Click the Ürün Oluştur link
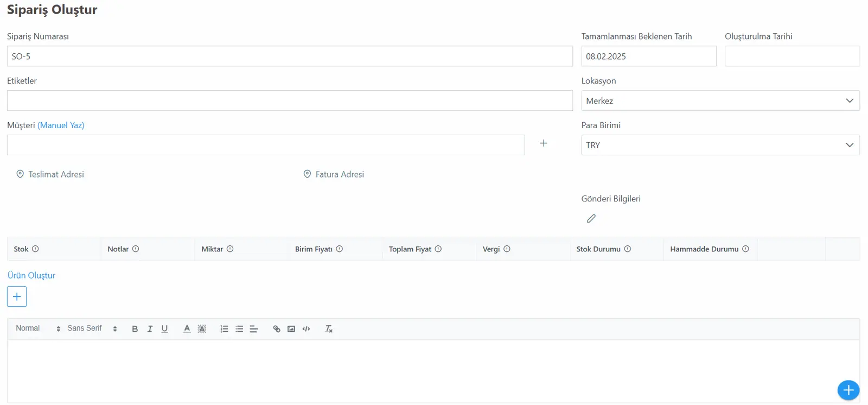Viewport: 868px width, 405px height. point(31,275)
